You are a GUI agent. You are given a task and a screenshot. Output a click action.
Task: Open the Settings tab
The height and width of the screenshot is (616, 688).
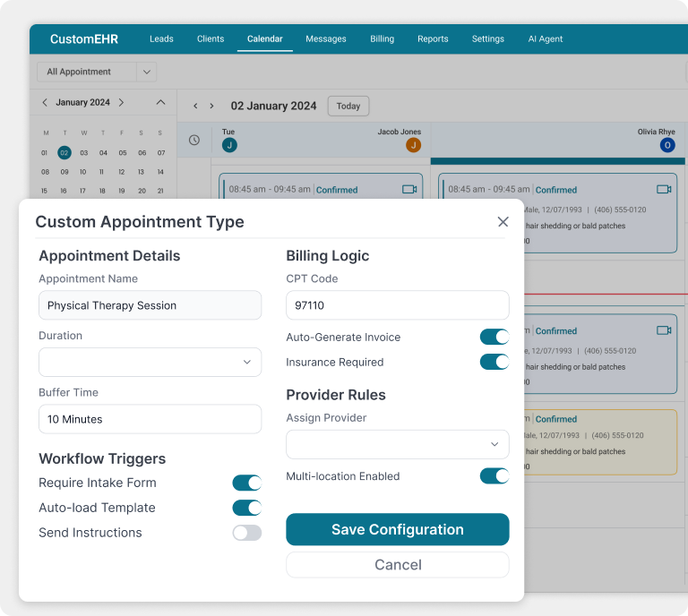(488, 39)
